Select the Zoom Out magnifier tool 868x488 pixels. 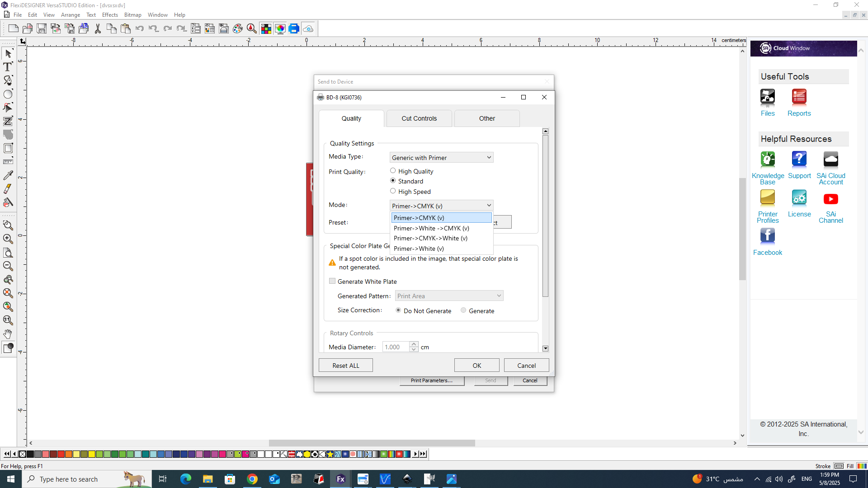[8, 266]
